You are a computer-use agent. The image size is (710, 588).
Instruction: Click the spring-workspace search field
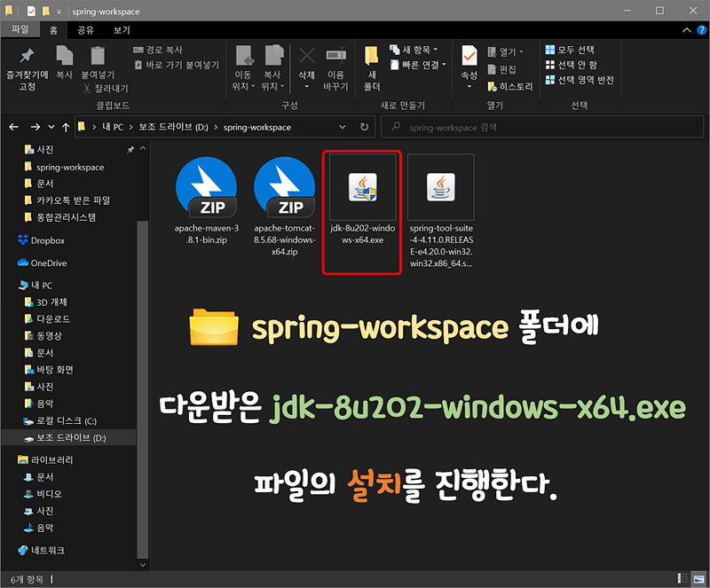[x=542, y=127]
